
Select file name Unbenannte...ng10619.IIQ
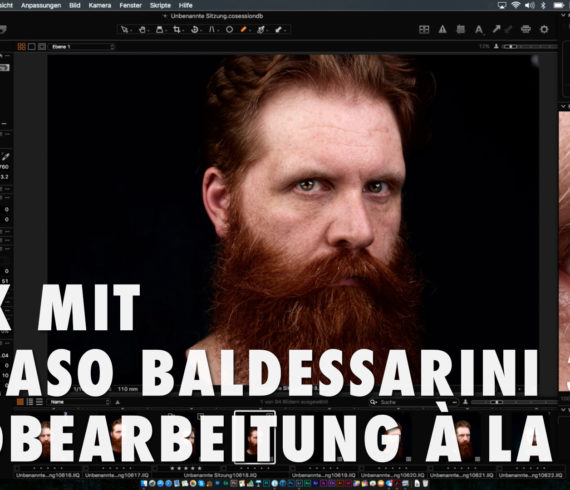(324, 475)
